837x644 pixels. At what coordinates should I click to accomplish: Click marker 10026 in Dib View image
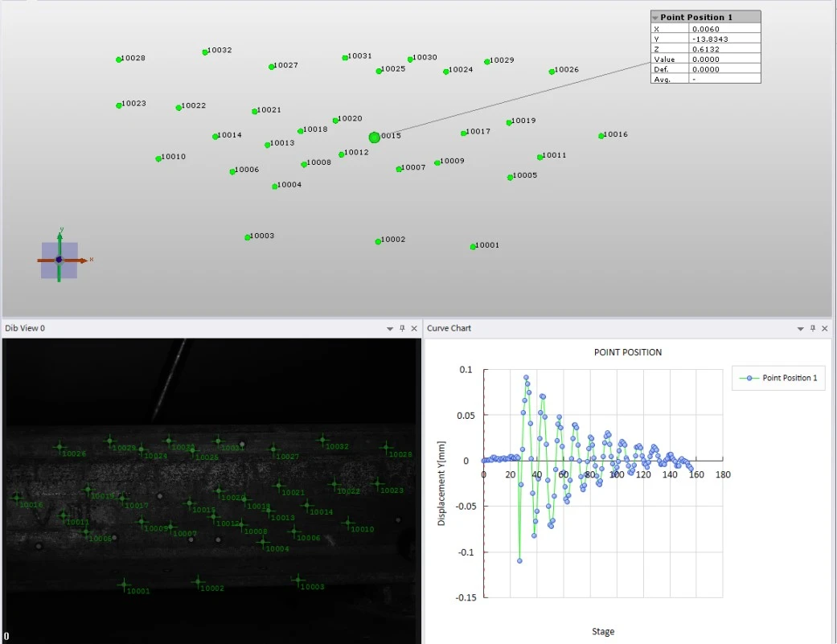tap(59, 447)
